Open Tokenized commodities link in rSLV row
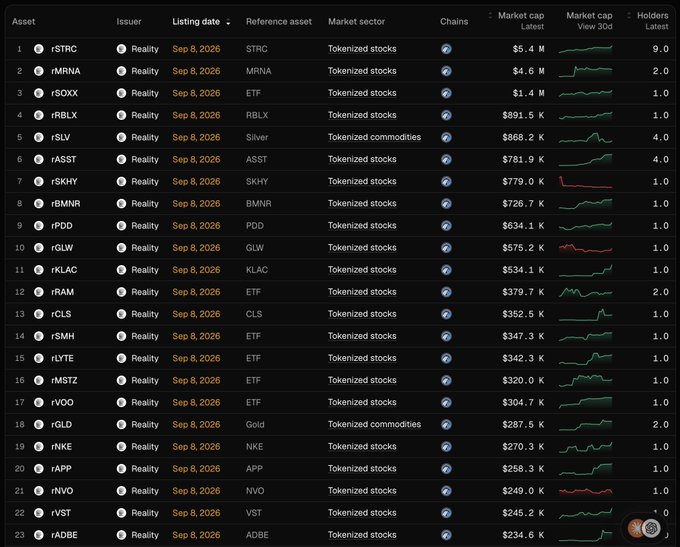The width and height of the screenshot is (680, 547). pos(374,138)
